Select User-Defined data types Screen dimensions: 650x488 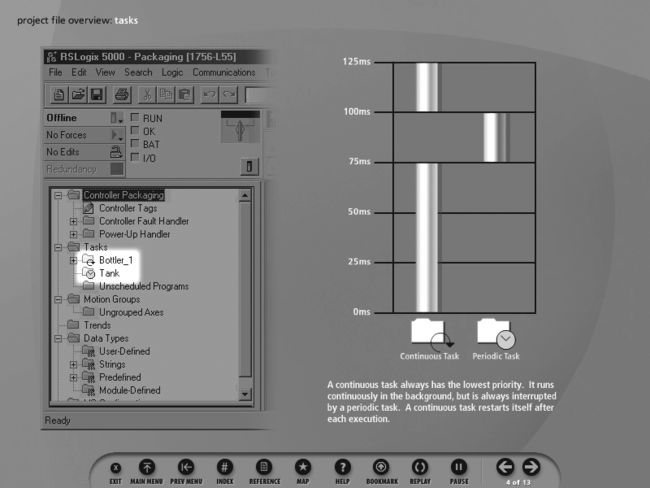coord(124,351)
